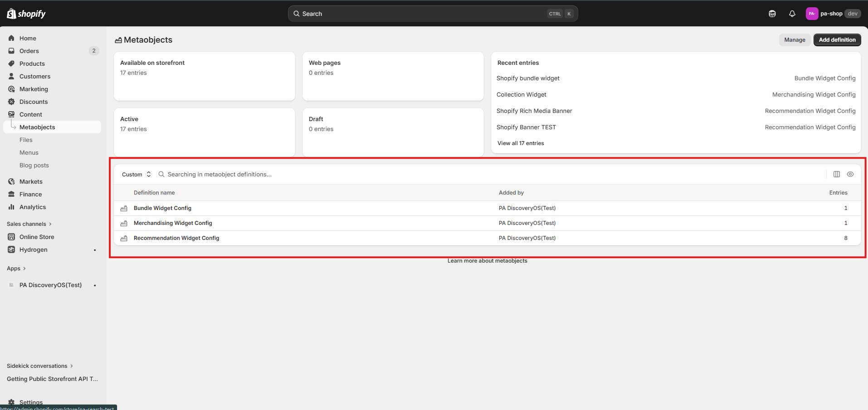Click the Shopify logo

point(26,14)
